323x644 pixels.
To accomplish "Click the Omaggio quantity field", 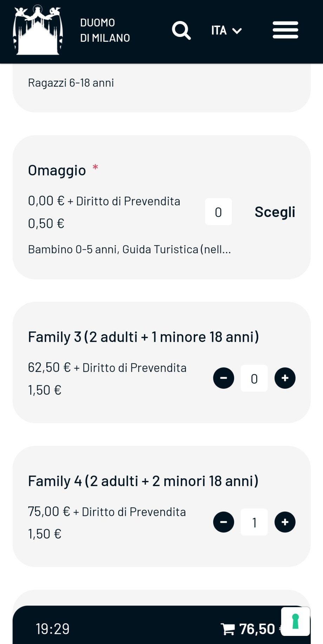I will pos(218,212).
